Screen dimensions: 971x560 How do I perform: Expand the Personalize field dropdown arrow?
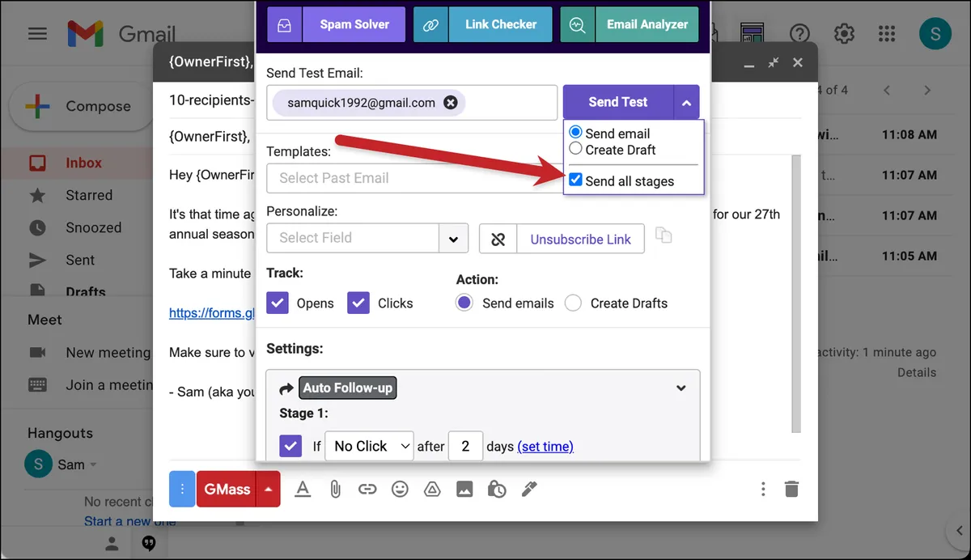(453, 239)
